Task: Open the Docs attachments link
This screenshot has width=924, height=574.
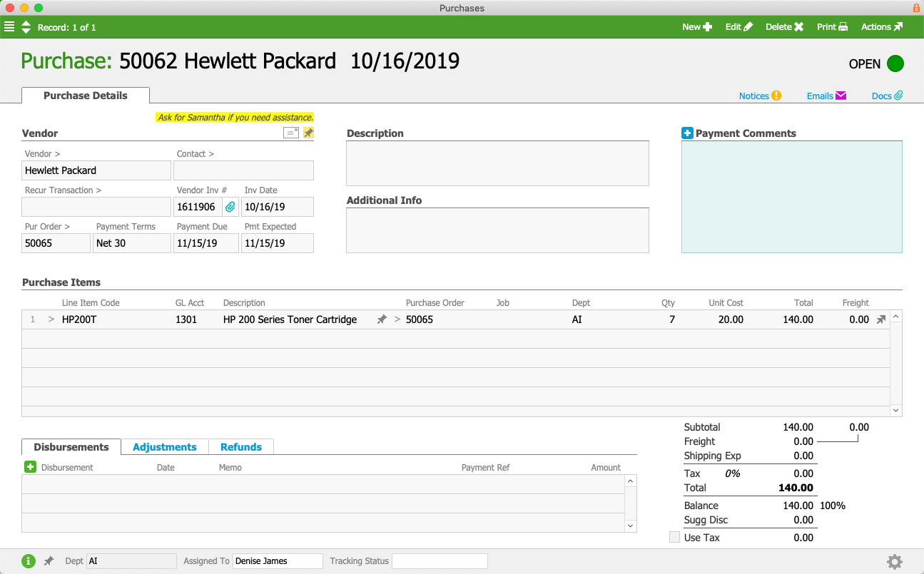Action: [888, 96]
